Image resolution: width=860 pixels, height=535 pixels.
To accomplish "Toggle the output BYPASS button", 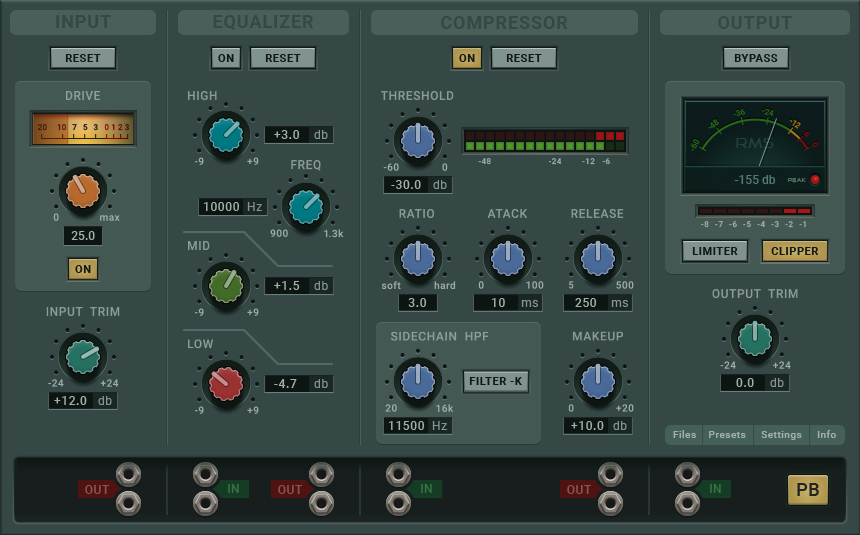I will point(755,58).
